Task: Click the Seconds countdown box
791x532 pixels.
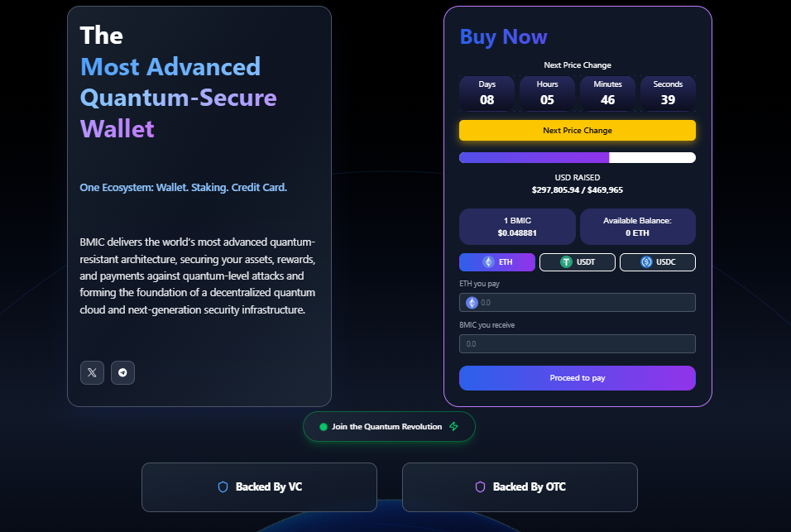Action: [668, 93]
